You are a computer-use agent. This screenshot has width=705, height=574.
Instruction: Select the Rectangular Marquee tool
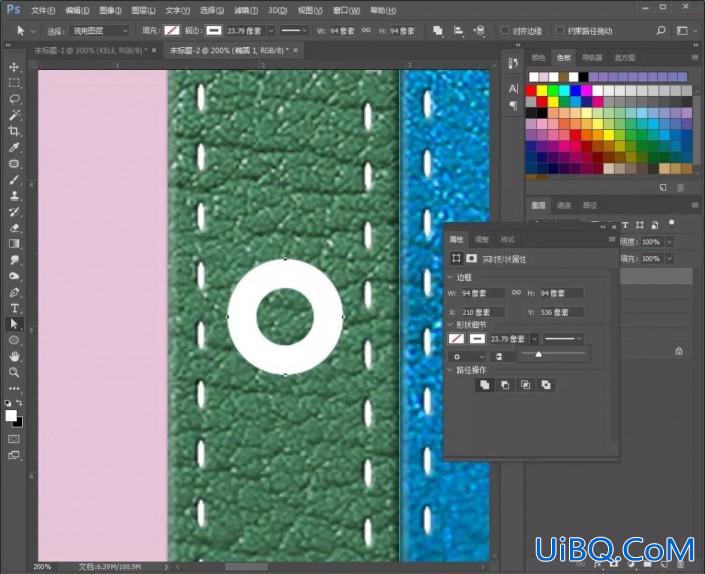click(x=14, y=83)
